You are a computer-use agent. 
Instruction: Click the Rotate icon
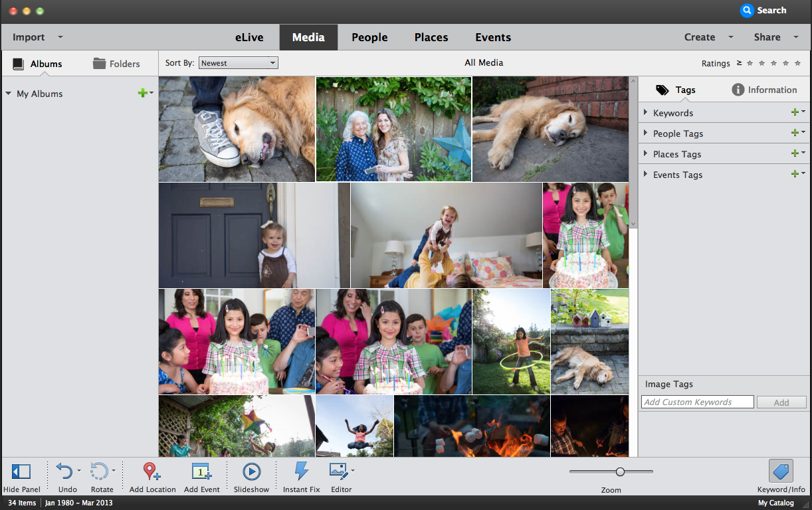(101, 473)
